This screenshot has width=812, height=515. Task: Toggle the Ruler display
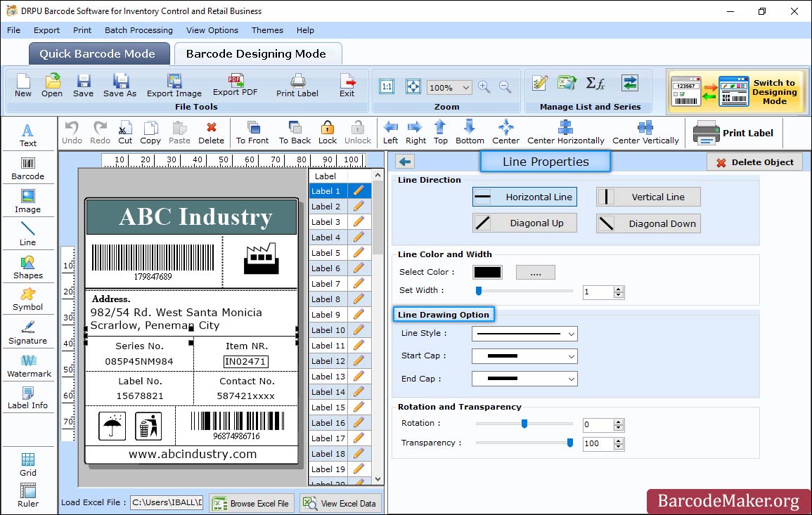tap(28, 495)
